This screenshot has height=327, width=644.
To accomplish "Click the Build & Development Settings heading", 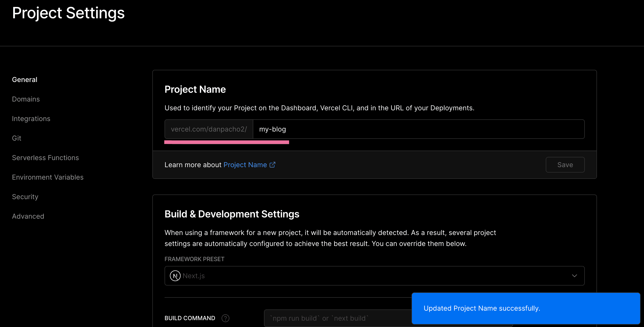I will click(x=232, y=214).
